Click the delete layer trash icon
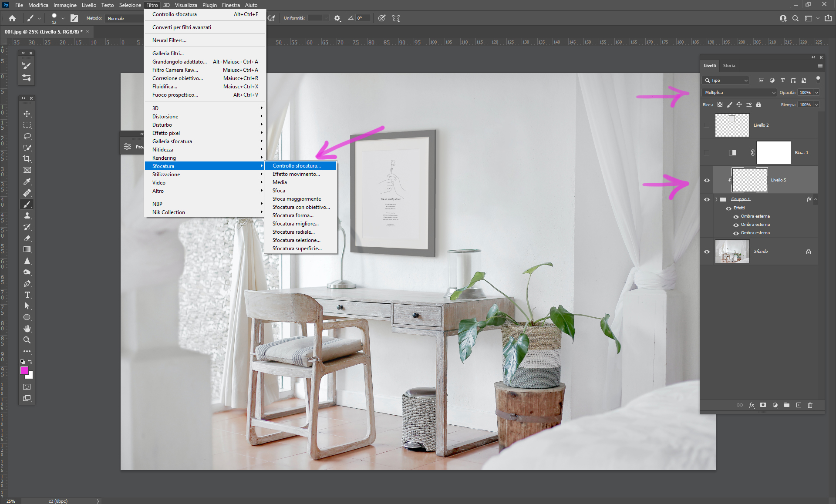Image resolution: width=836 pixels, height=504 pixels. [810, 405]
